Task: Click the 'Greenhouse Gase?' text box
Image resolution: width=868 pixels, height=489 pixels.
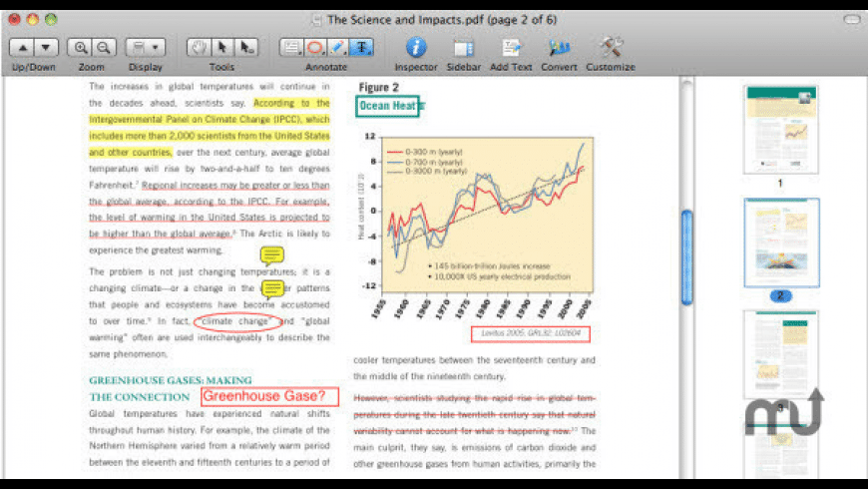Action: [x=269, y=396]
